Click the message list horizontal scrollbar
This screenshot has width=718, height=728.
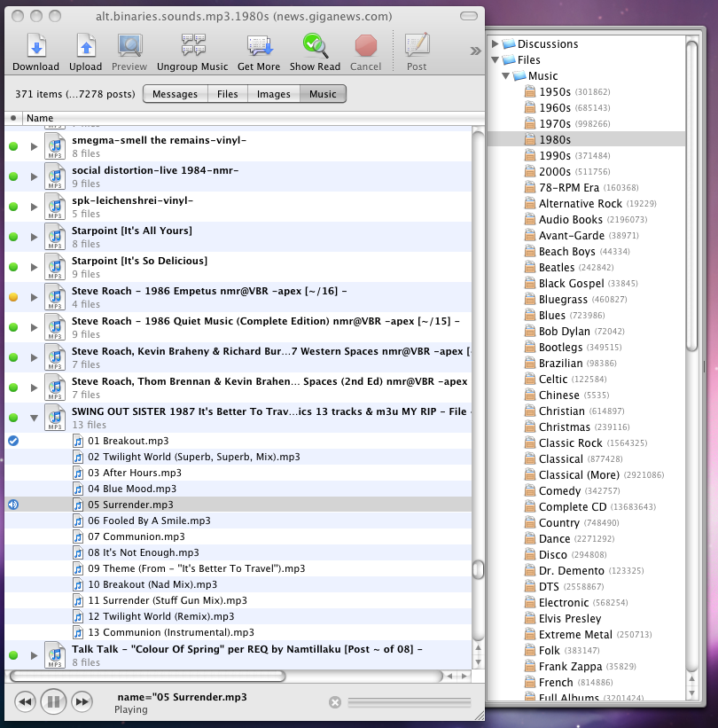click(148, 676)
